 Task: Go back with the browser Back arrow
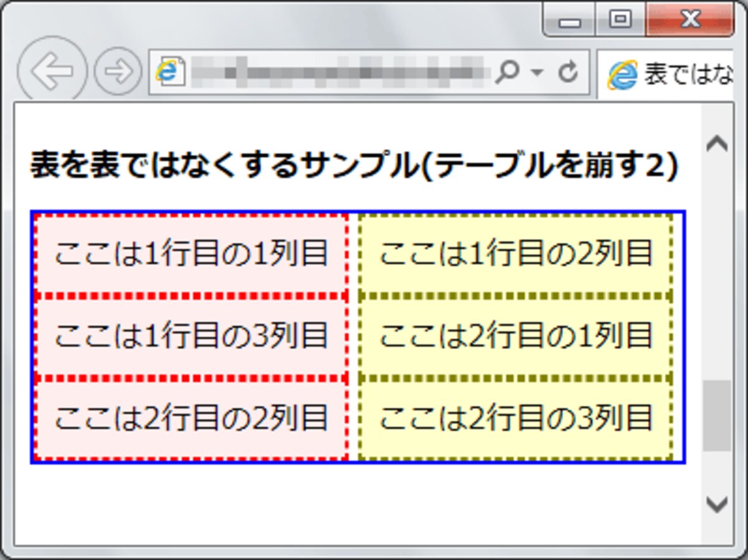pos(52,72)
